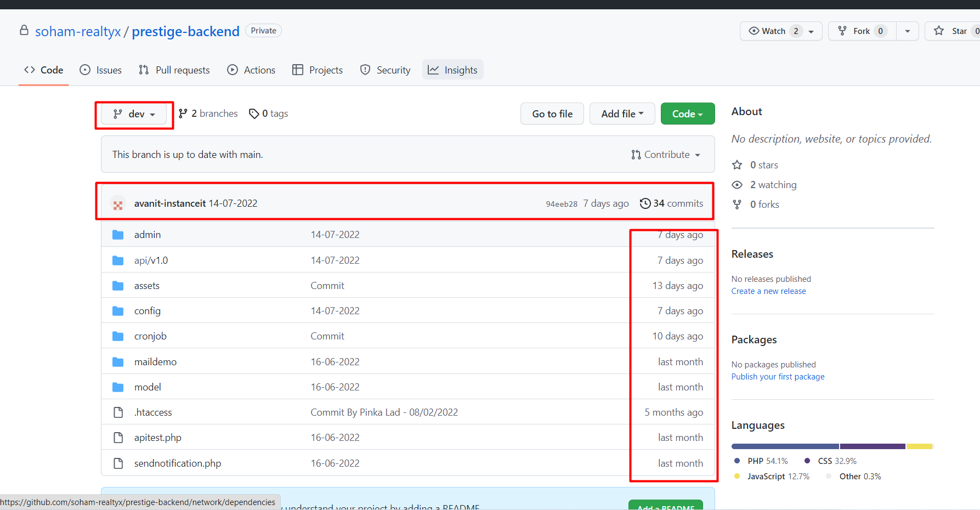
Task: Click Create a new release
Action: coord(769,291)
